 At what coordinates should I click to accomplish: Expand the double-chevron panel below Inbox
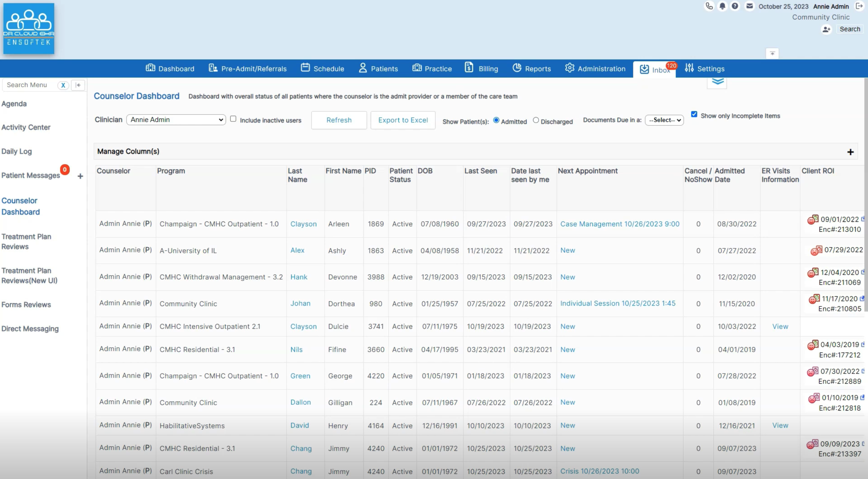[x=717, y=81]
